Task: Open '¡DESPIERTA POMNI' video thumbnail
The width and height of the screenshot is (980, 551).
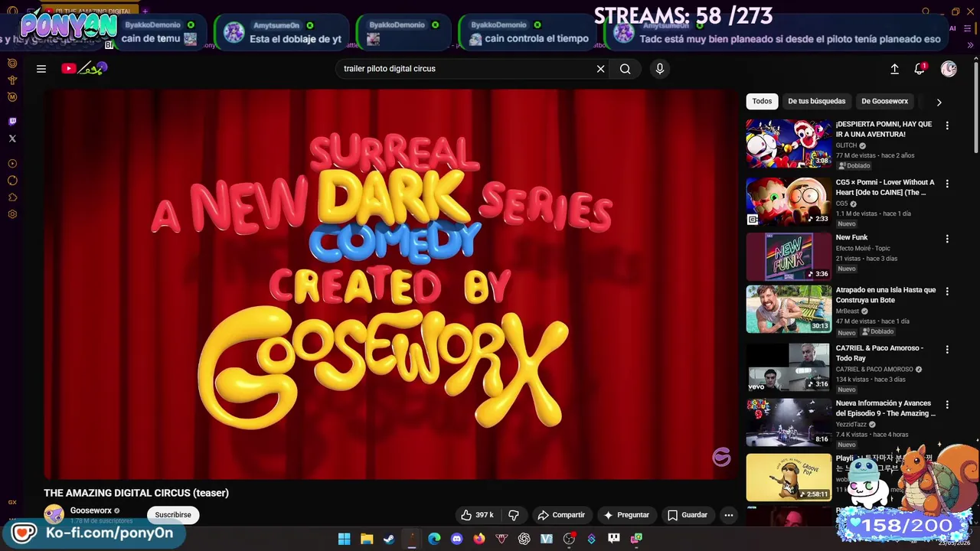Action: click(789, 143)
